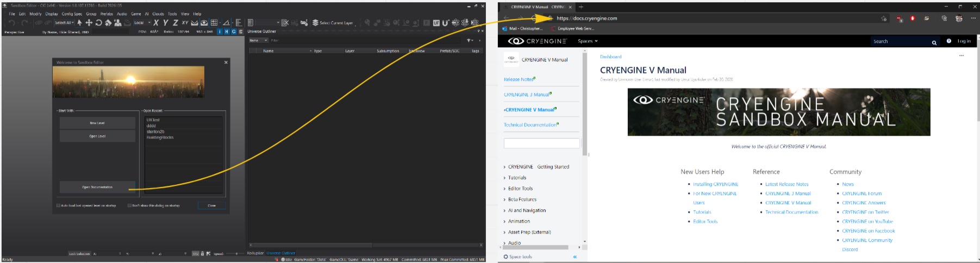Viewport: 980px width, 263px height.
Task: Activate the Scale tool in Sandbox toolbar
Action: [108, 23]
